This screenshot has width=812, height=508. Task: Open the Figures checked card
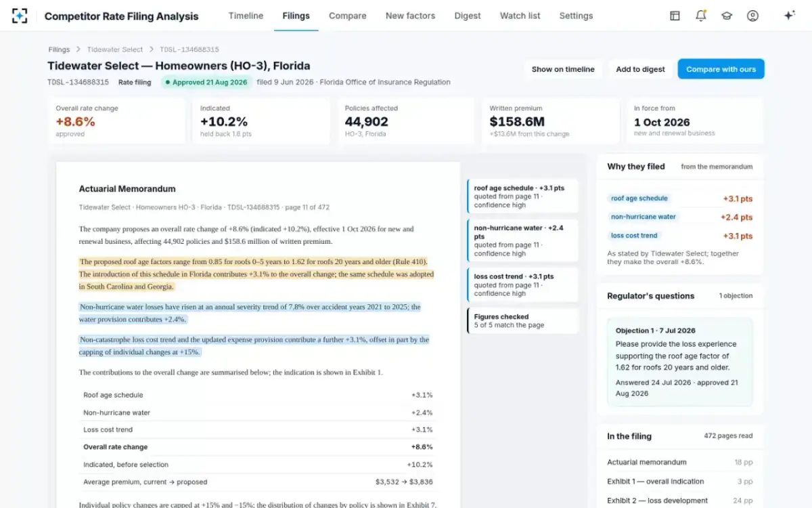click(x=522, y=321)
